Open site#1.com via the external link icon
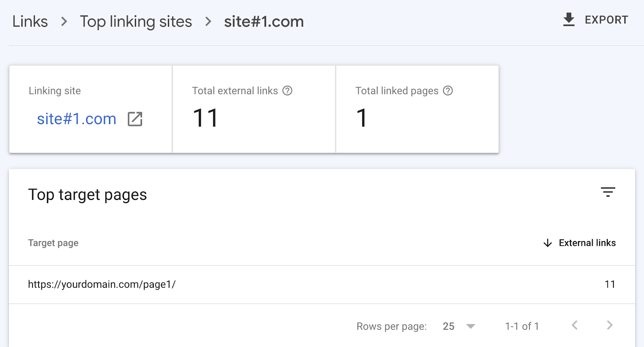The height and width of the screenshot is (347, 644). 134,119
